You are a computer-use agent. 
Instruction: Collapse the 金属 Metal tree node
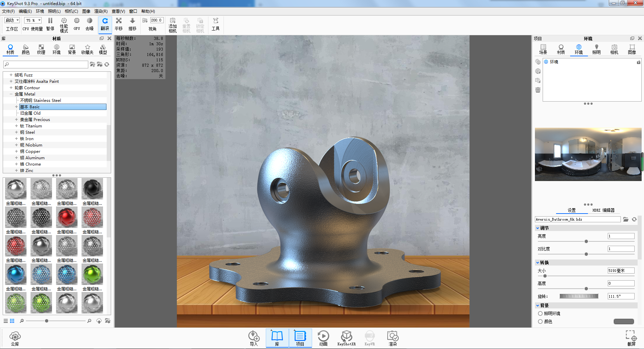(x=11, y=94)
